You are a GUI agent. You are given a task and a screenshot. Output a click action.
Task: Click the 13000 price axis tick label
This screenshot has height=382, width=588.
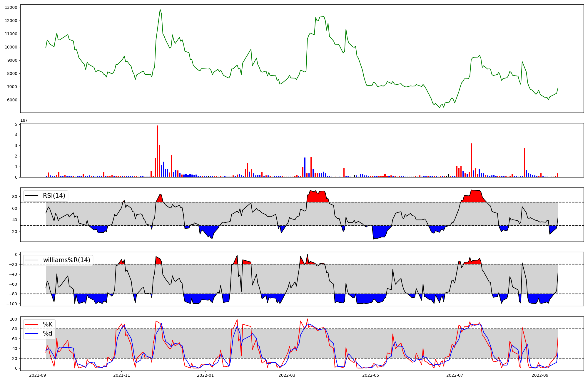point(11,7)
